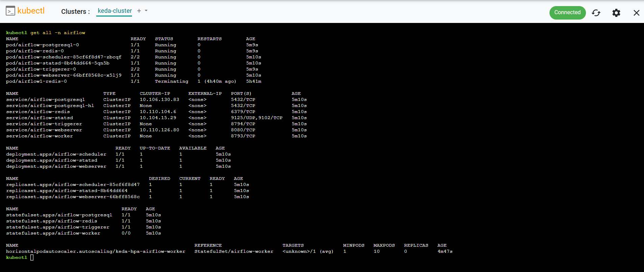
Task: Click port value '8793/TCP'
Action: click(243, 136)
